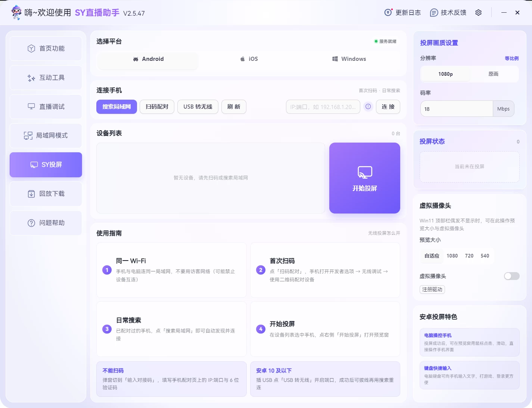The image size is (532, 408).
Task: Minimize the SY直播助手 window
Action: 504,13
